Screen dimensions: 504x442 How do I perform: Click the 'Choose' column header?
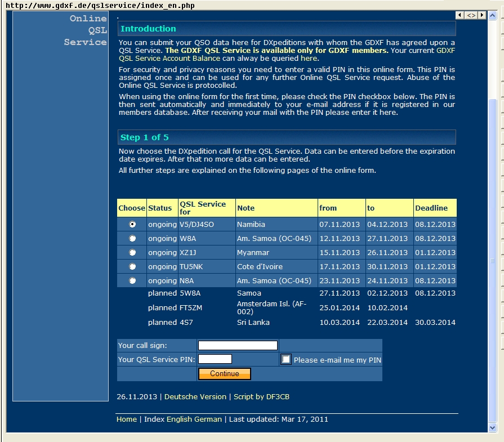[132, 208]
